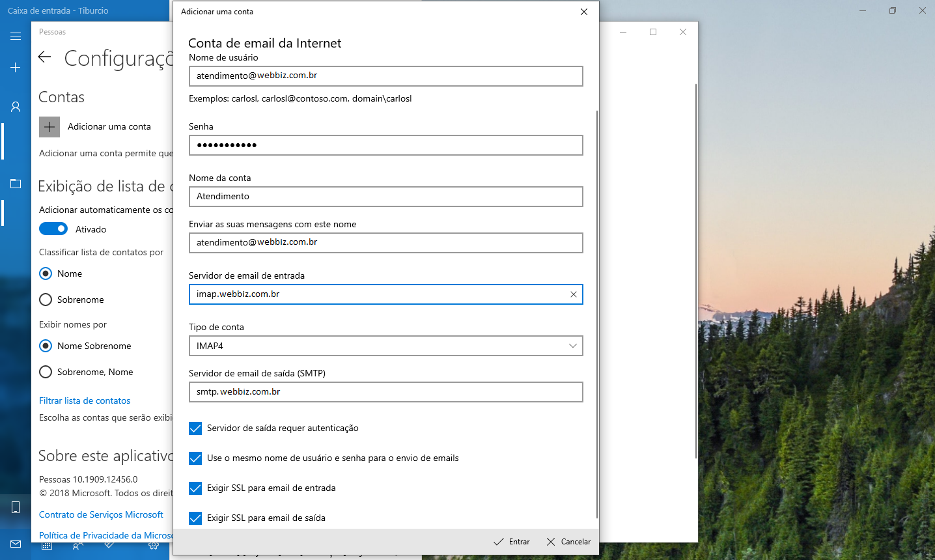Cancel the add account dialog

(568, 542)
